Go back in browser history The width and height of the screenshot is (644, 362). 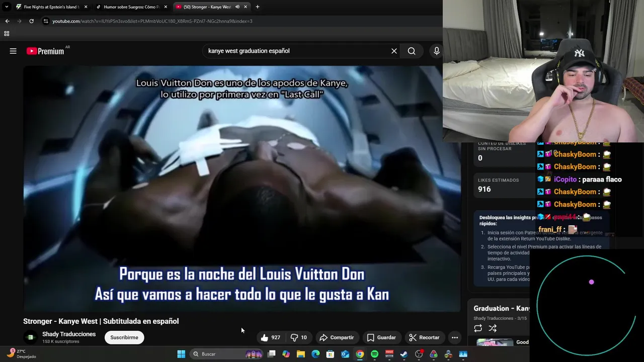pyautogui.click(x=7, y=21)
